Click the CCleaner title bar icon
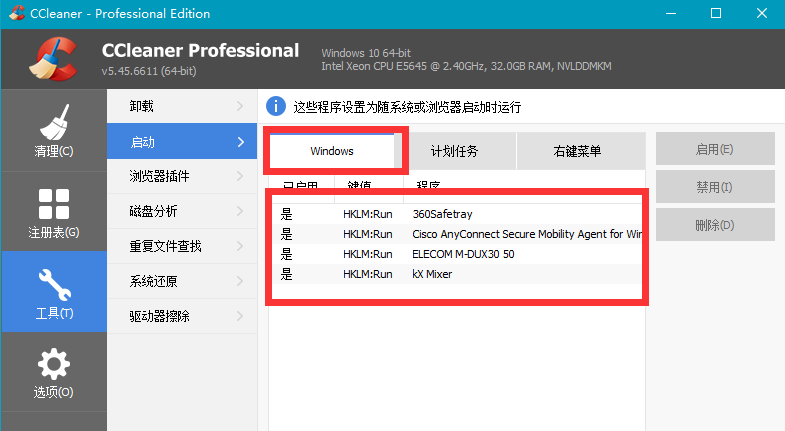 tap(17, 13)
